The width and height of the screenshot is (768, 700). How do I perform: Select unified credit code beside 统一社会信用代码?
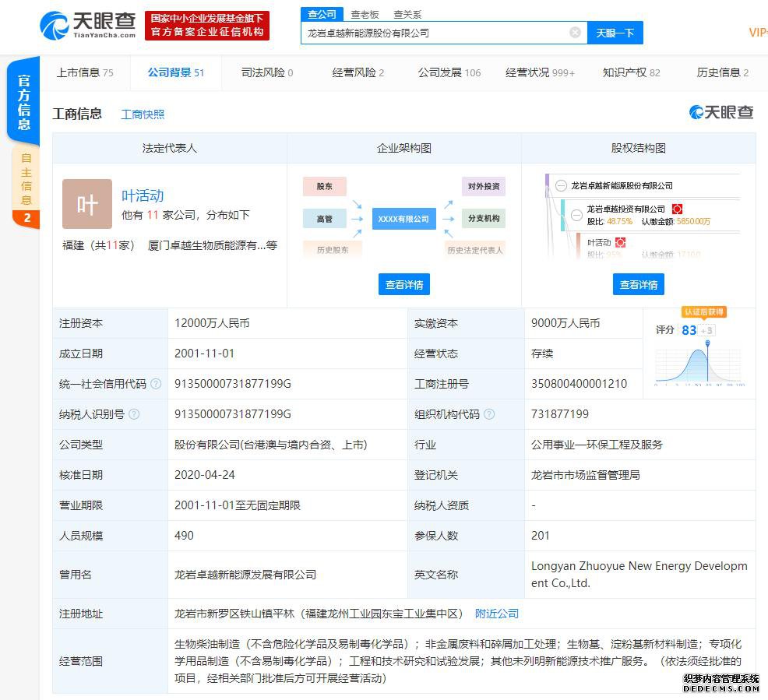click(x=233, y=384)
